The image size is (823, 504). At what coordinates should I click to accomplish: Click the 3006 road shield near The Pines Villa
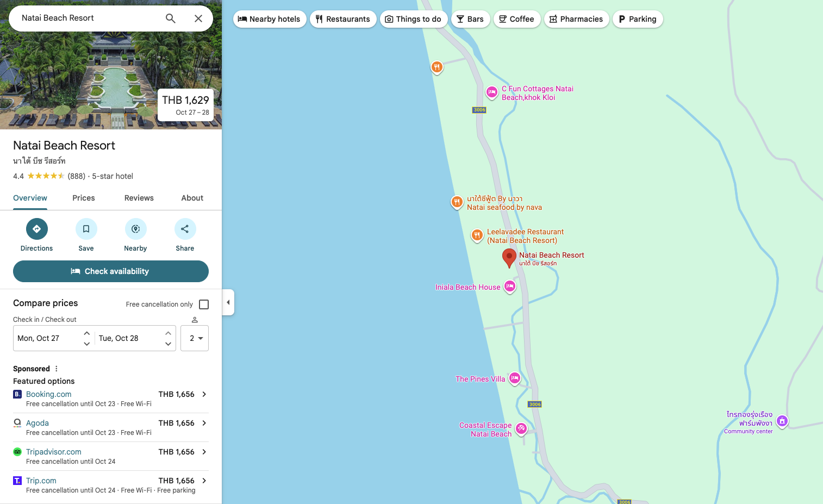(535, 404)
